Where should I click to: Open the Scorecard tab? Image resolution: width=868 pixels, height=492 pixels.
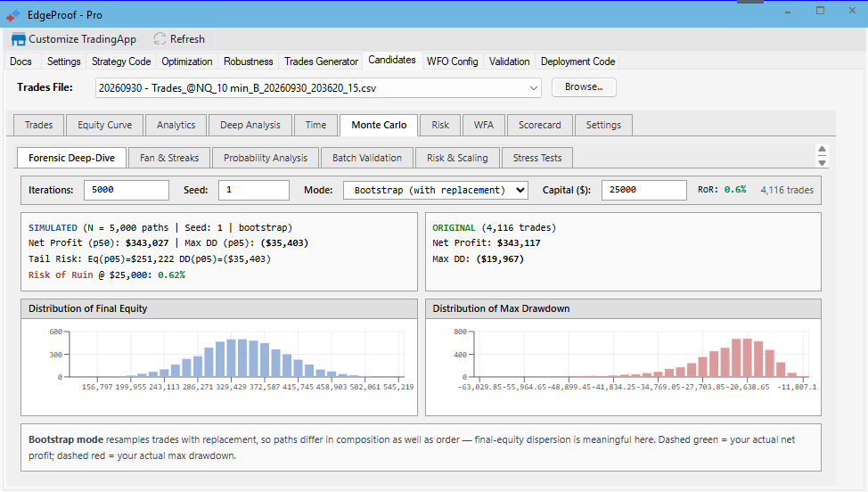click(x=540, y=125)
